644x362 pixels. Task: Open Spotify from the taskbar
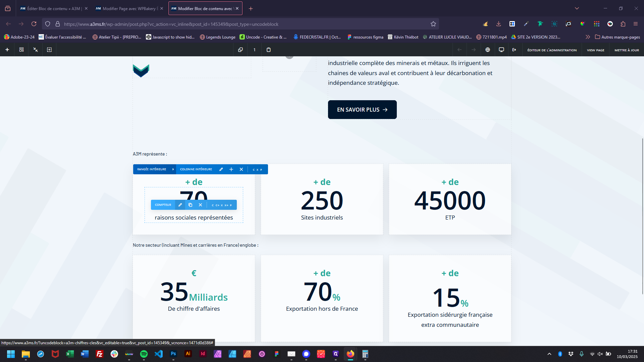pyautogui.click(x=144, y=354)
